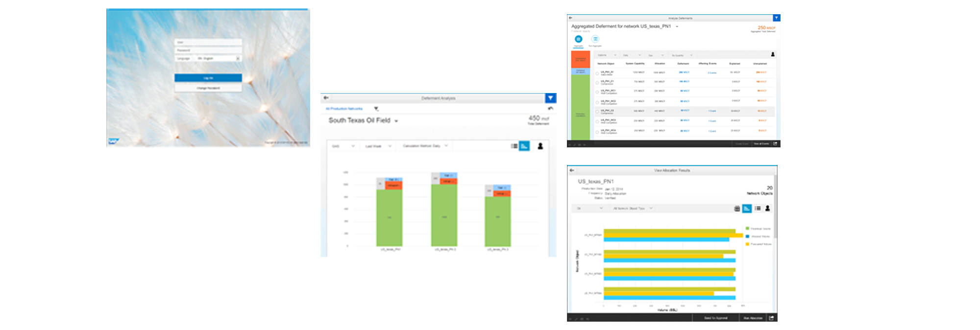Select the first network object radio button
The image size is (980, 330).
click(597, 73)
